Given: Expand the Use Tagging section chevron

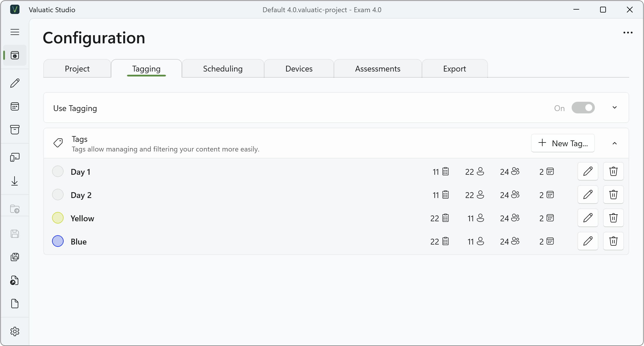Looking at the screenshot, I should coord(615,108).
